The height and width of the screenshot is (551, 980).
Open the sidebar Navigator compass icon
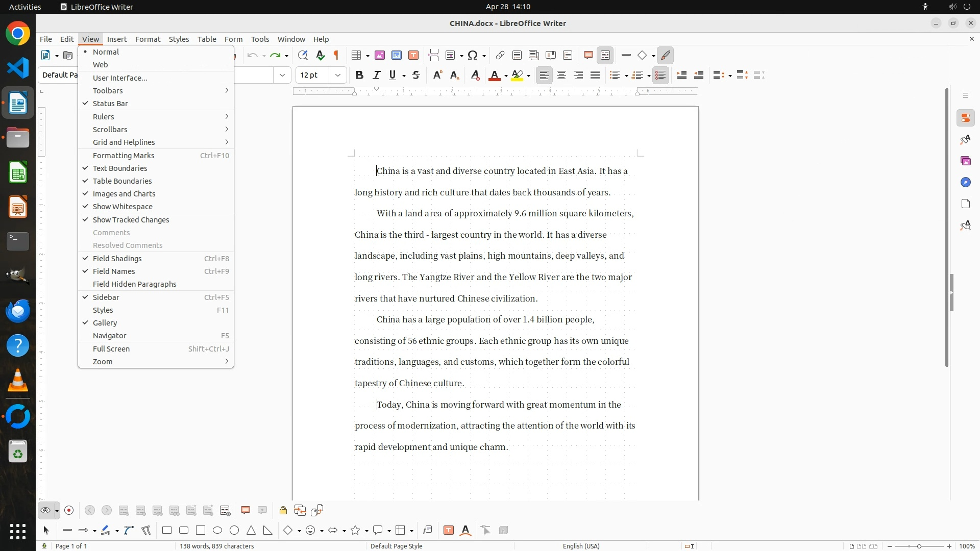tap(965, 182)
